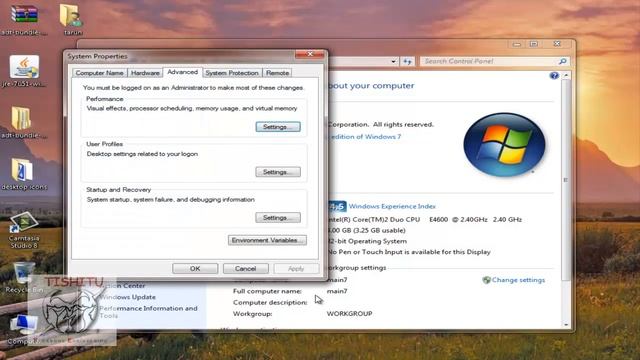Launch Camtasia Studio 8 shortcut
Viewport: 640px width, 360px height.
[x=24, y=229]
